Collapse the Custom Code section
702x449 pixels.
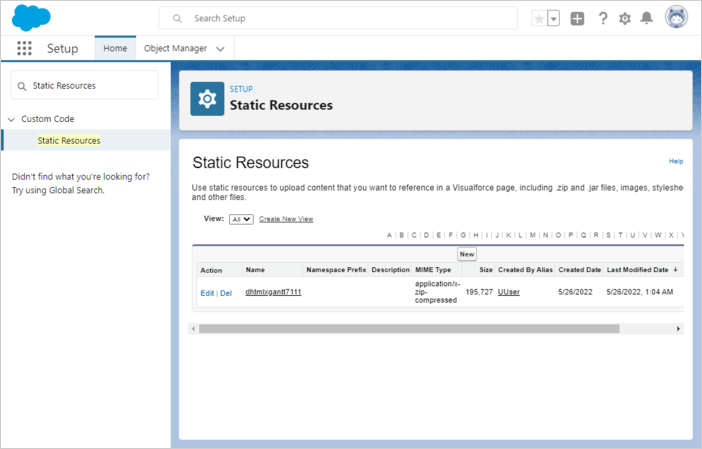(11, 119)
